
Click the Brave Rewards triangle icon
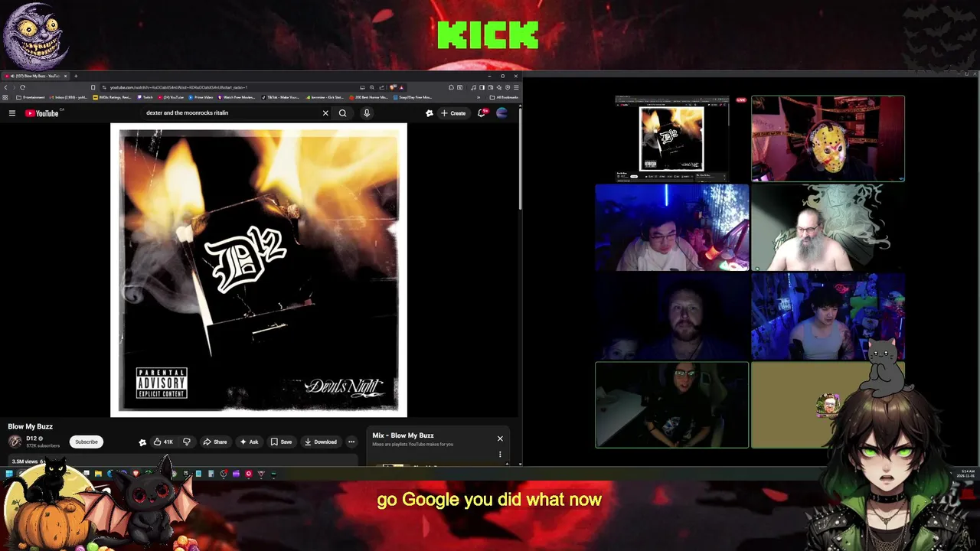point(401,87)
